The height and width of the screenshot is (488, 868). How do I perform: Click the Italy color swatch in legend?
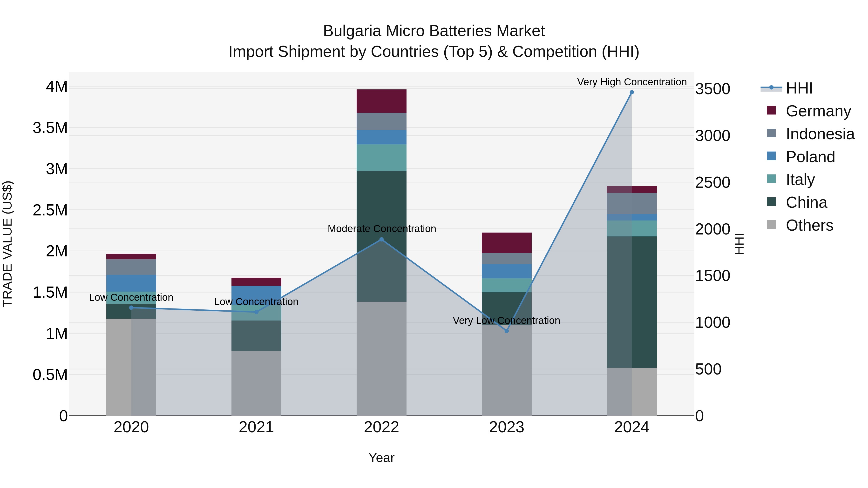coord(771,179)
